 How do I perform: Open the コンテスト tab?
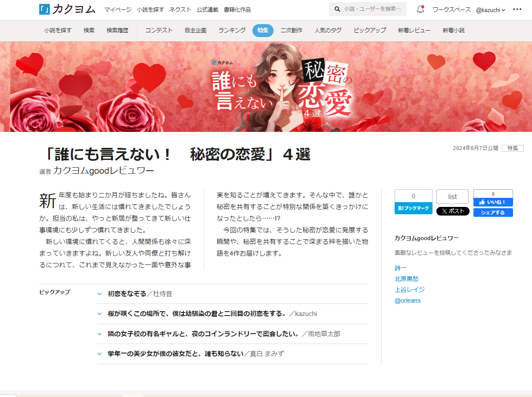point(159,31)
